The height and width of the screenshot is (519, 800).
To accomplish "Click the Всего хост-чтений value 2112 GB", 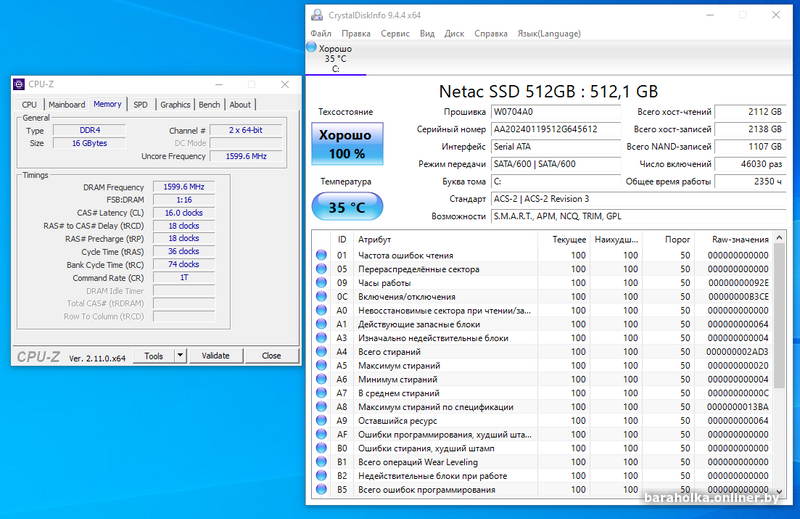I will 750,112.
